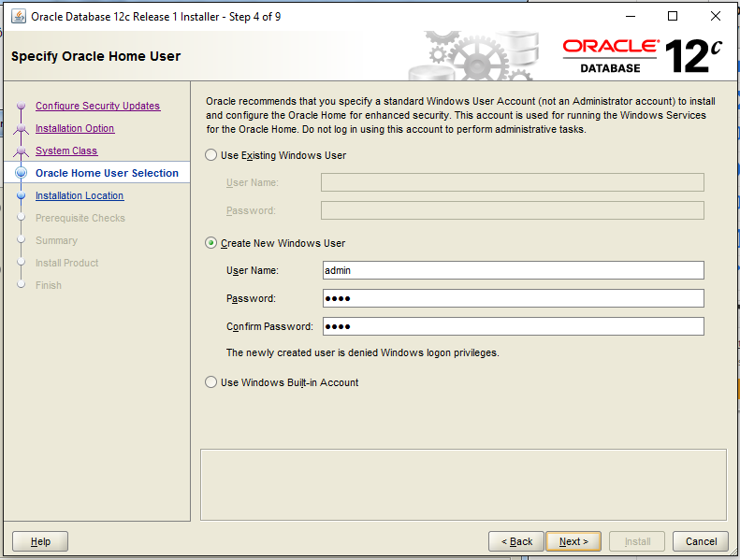Click the text 'The newly created user is denied Windows logon privileges.'
This screenshot has width=740, height=560.
tap(362, 352)
